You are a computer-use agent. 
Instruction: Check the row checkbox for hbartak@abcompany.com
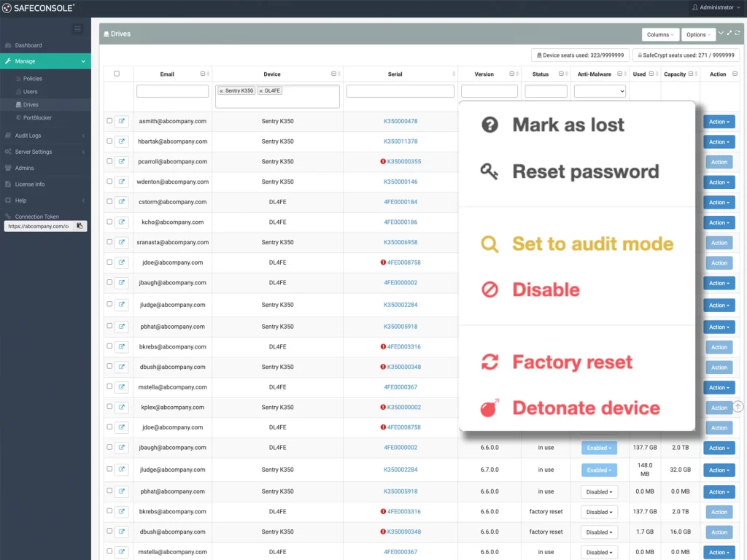tap(109, 141)
